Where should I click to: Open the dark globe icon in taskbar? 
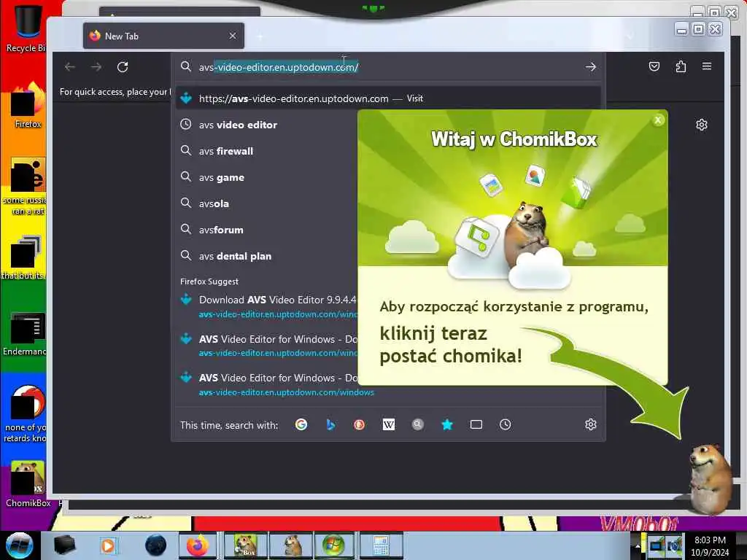156,545
